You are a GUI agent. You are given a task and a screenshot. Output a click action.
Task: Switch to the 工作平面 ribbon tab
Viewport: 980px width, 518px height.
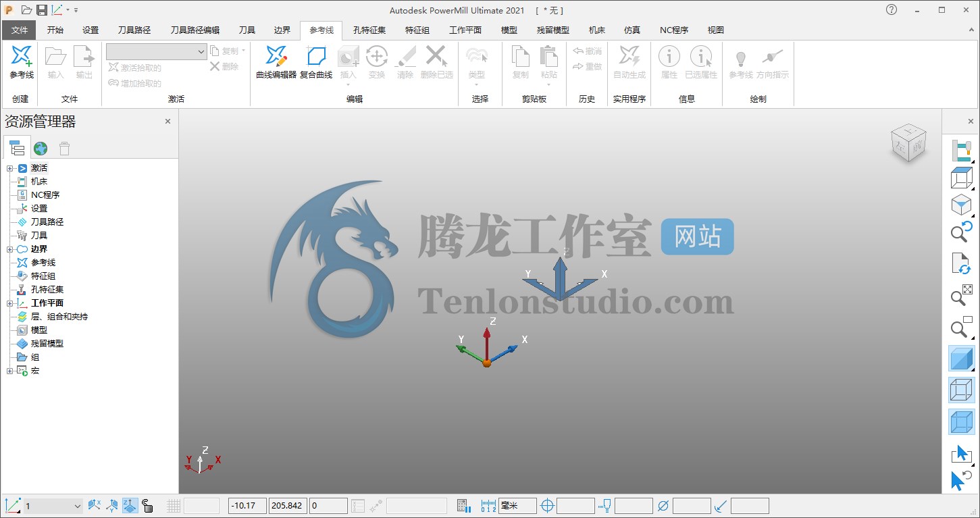coord(465,30)
